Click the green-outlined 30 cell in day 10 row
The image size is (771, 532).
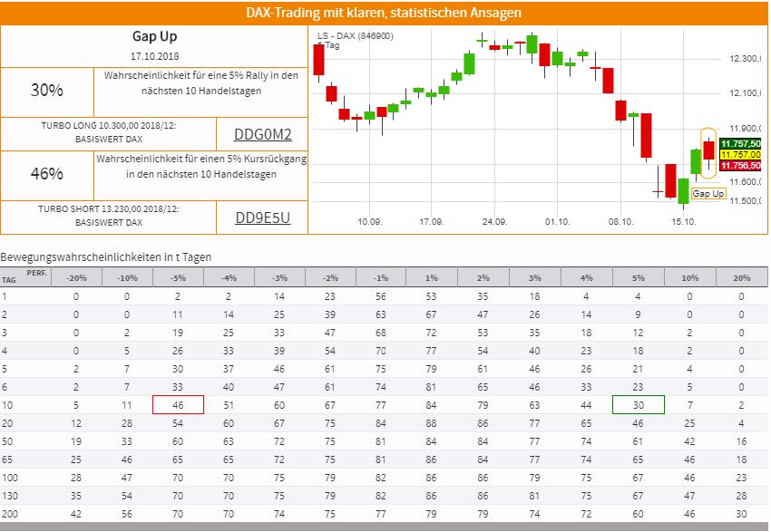point(639,405)
